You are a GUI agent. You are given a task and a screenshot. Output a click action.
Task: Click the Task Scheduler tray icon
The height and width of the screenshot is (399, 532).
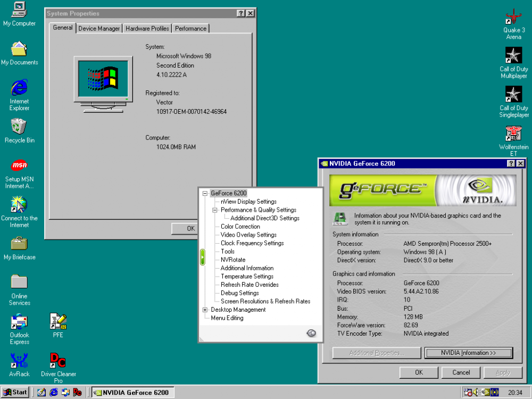point(468,392)
